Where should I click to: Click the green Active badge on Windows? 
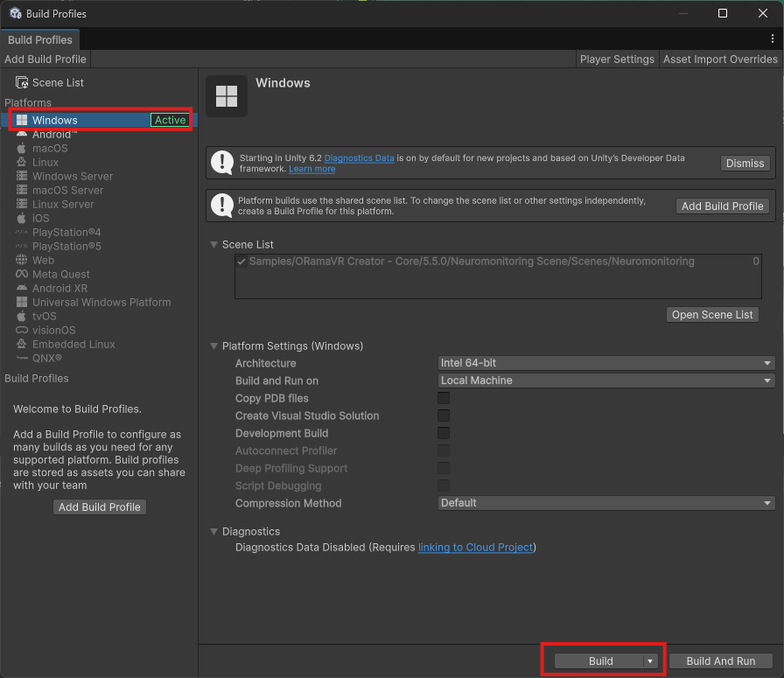[x=170, y=120]
